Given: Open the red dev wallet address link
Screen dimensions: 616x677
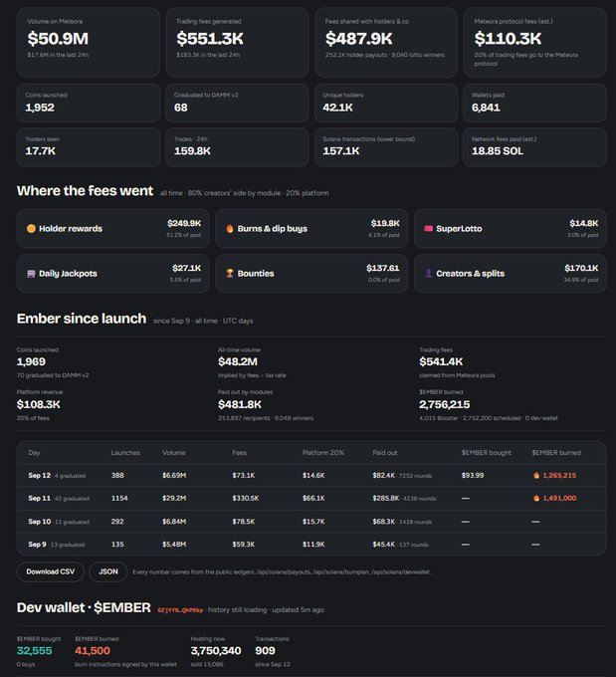Looking at the screenshot, I should click(180, 610).
